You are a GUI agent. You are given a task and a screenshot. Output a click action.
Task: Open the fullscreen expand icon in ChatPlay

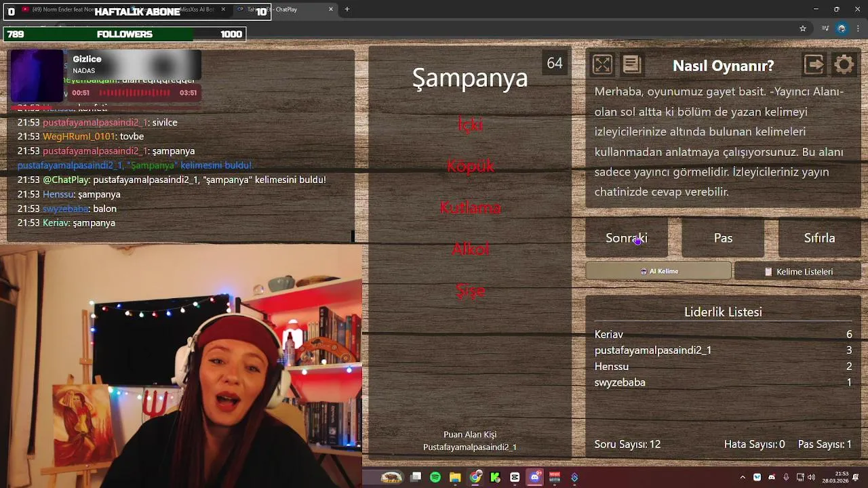(602, 65)
